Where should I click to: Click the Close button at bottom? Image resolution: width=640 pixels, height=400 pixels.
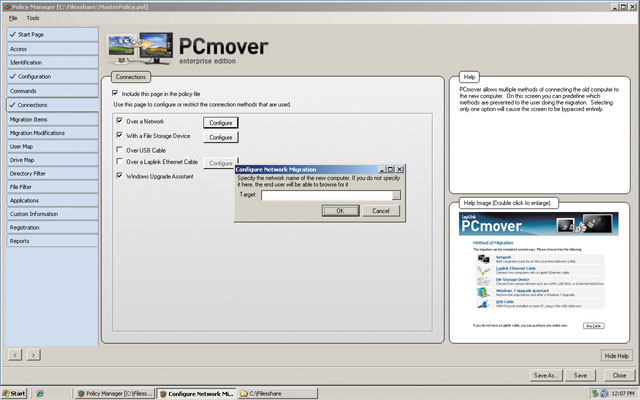tap(619, 376)
